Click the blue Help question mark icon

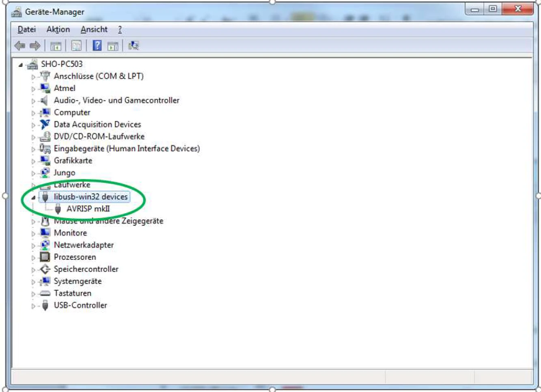[97, 45]
